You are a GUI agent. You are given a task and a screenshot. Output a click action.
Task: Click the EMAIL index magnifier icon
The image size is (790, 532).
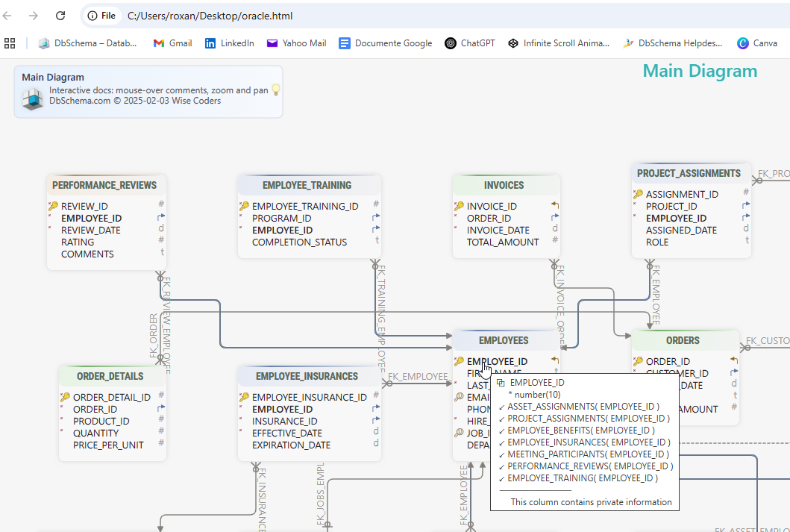click(x=459, y=397)
